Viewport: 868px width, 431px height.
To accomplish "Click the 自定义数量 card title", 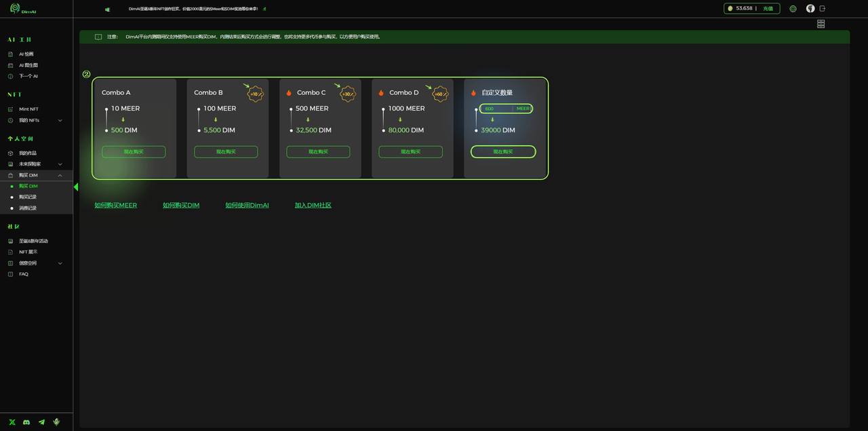I will pos(497,92).
